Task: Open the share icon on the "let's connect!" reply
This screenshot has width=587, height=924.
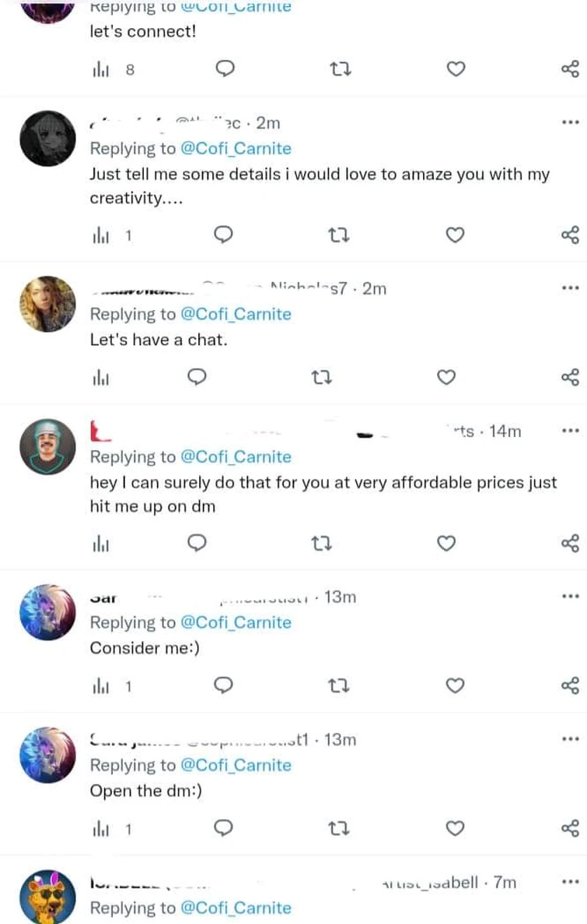Action: (571, 69)
